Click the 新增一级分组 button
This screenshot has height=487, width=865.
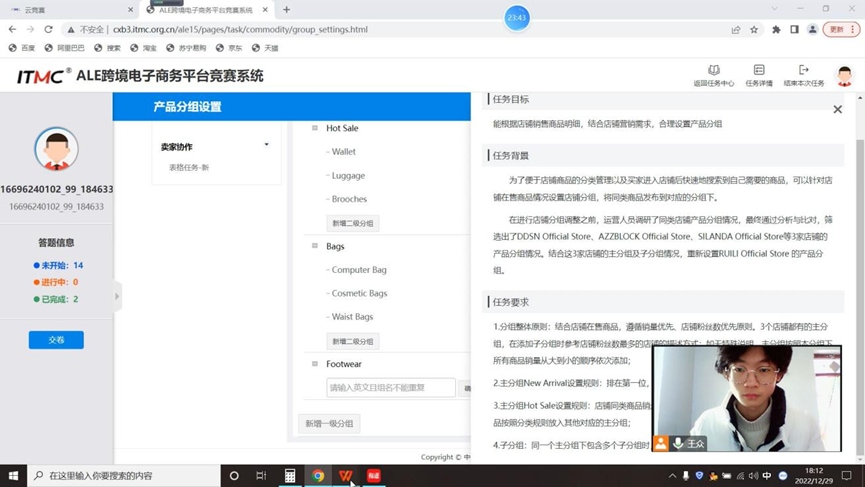pyautogui.click(x=329, y=424)
